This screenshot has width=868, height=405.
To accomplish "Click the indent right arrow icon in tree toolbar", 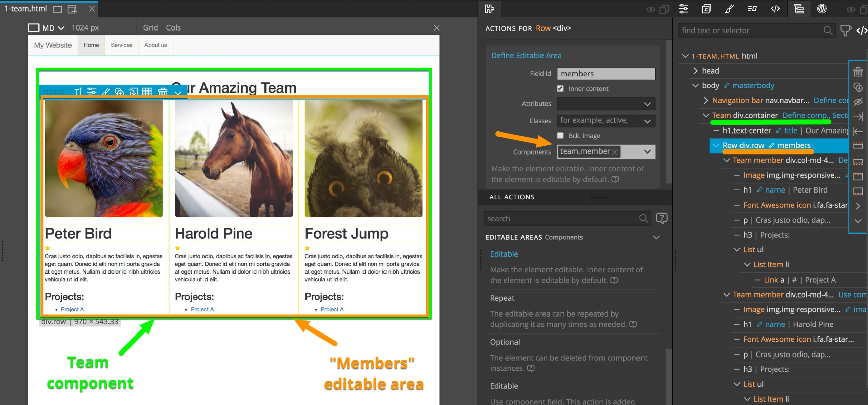I will pos(858,117).
